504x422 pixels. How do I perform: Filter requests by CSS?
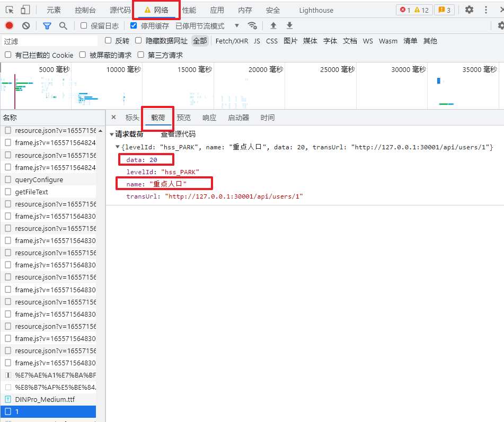click(271, 41)
